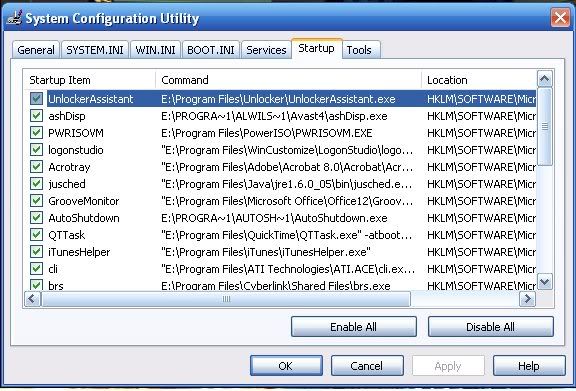
Task: Select the cli item name
Action: click(x=53, y=269)
